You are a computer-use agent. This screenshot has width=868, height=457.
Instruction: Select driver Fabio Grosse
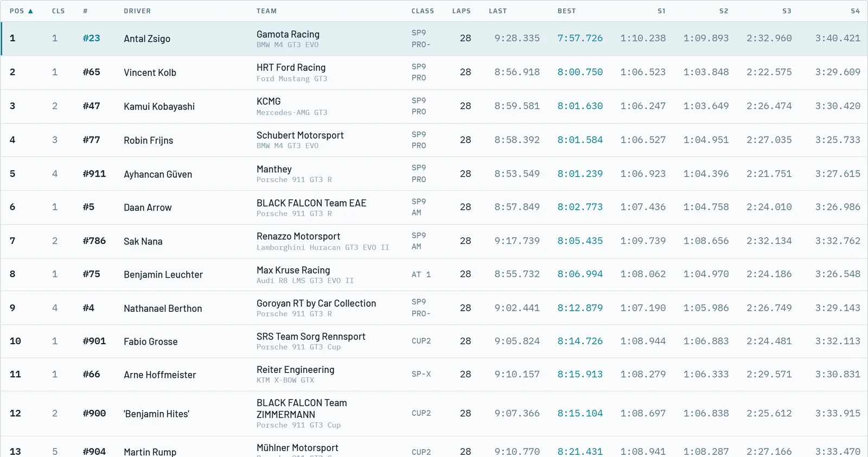[150, 342]
